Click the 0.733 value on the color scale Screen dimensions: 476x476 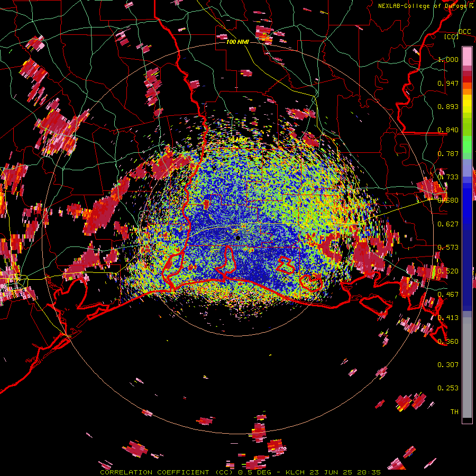(448, 177)
